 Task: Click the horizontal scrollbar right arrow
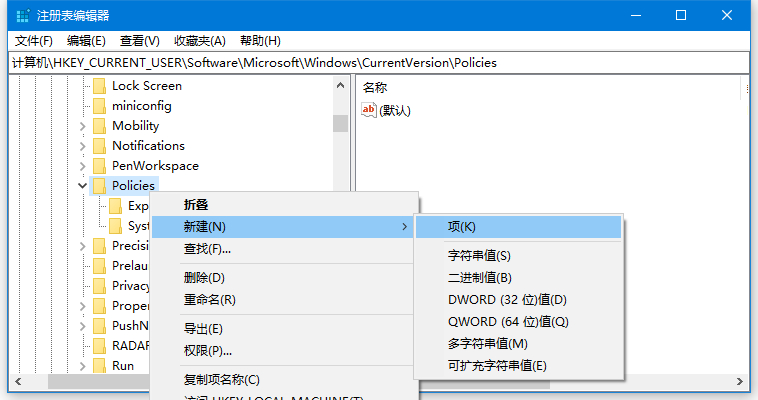[x=740, y=381]
